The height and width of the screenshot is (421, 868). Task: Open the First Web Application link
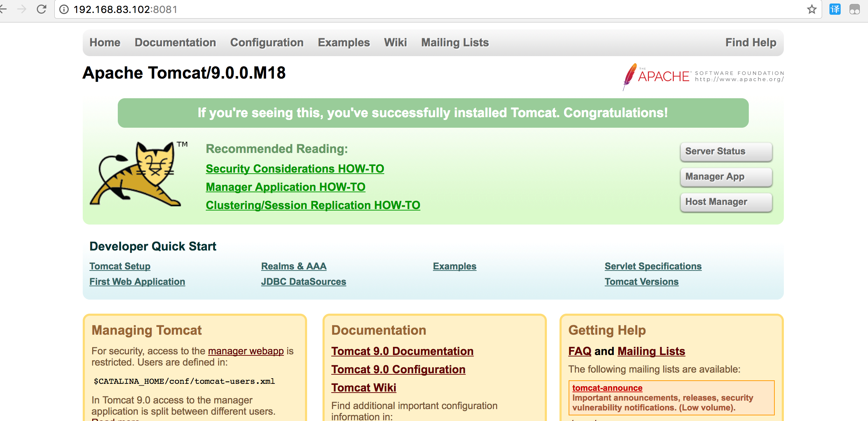coord(137,282)
